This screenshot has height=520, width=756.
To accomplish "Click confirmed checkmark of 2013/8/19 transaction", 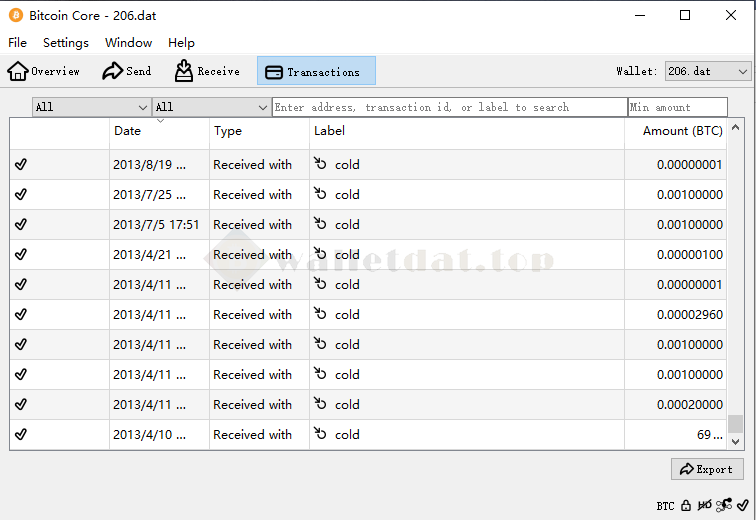I will (21, 165).
